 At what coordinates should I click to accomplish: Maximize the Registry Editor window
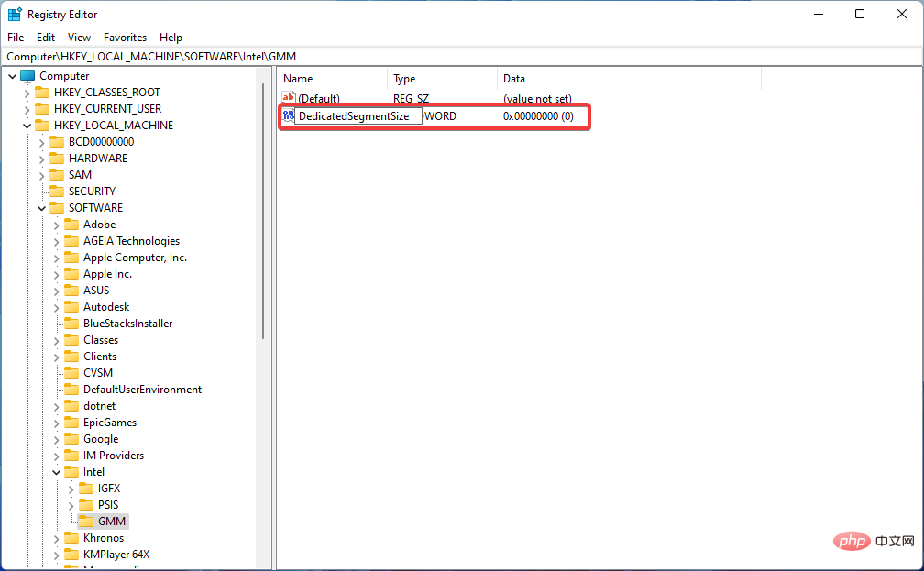(x=860, y=14)
